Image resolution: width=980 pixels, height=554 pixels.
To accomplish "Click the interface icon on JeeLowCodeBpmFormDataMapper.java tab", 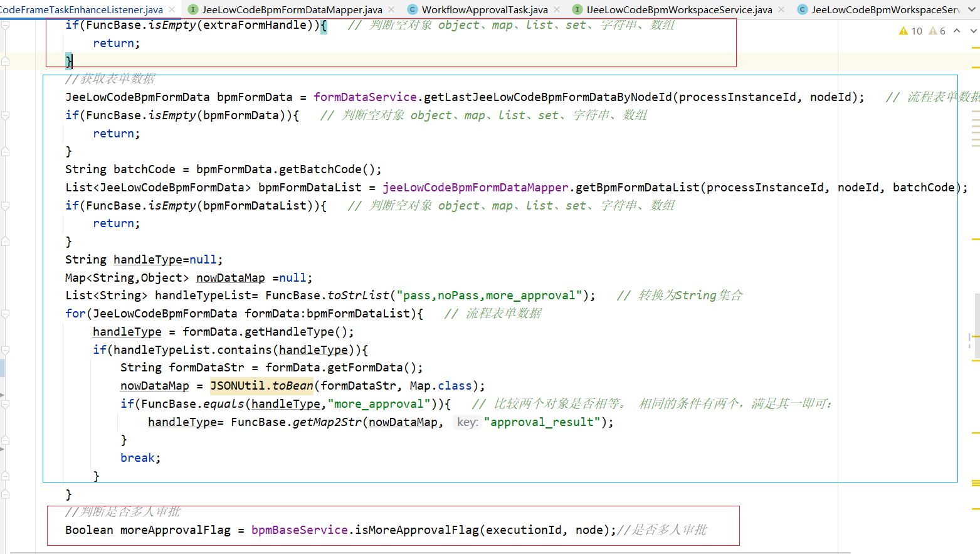I will point(193,9).
